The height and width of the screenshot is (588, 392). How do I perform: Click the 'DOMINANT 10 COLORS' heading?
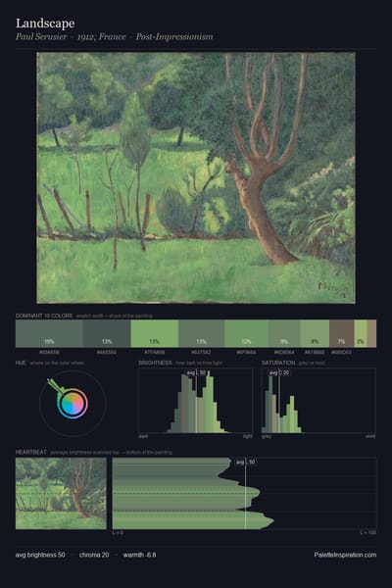coord(44,316)
